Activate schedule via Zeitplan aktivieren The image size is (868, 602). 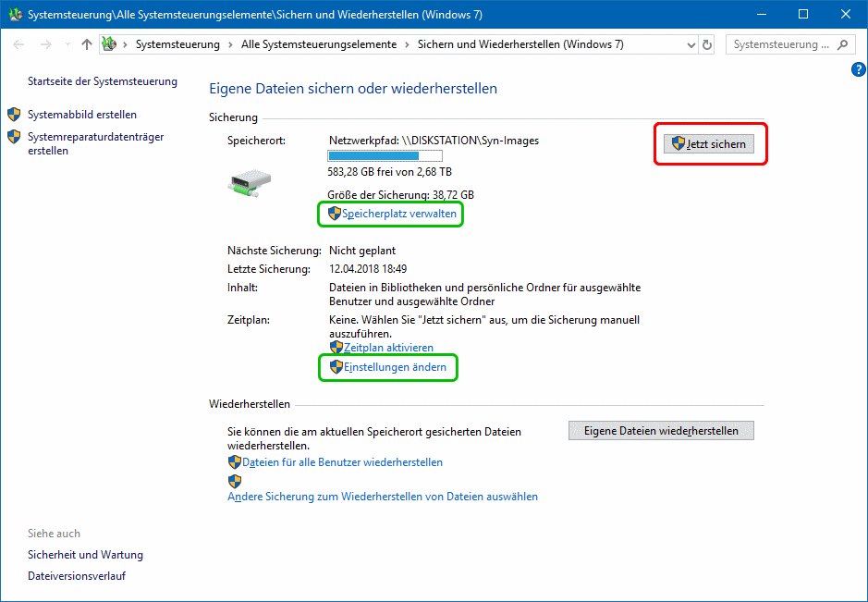[x=388, y=347]
